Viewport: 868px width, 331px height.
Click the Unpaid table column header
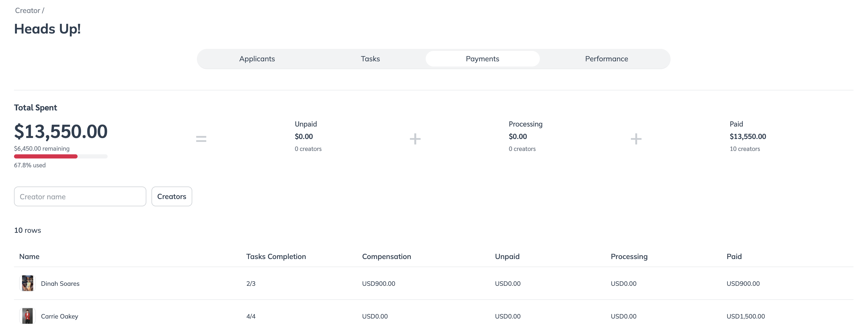pyautogui.click(x=507, y=256)
